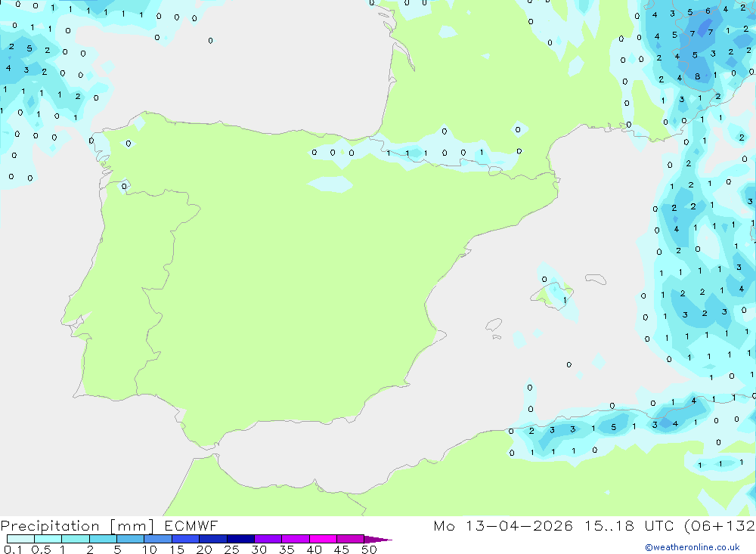Click the legend label "10"
Screen dimensions: 756x554
(150, 549)
